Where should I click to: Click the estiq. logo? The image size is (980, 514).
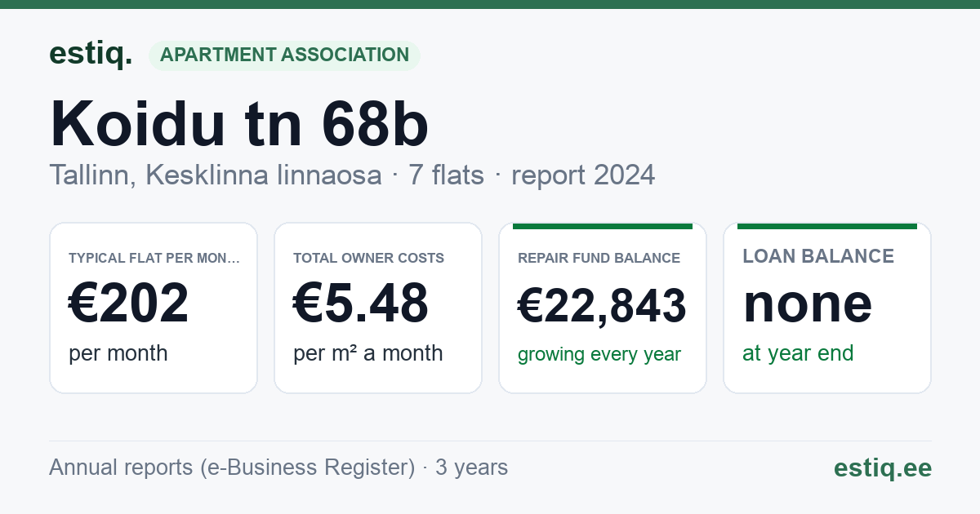(91, 55)
